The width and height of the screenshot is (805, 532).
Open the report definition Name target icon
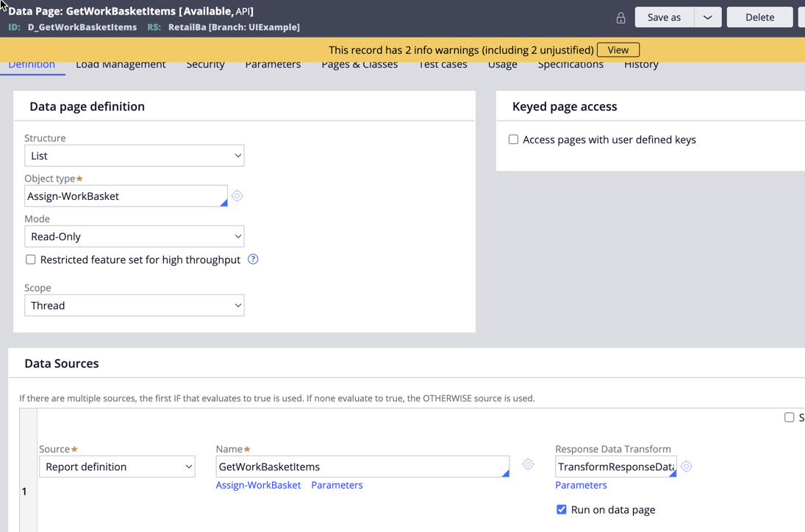(528, 464)
